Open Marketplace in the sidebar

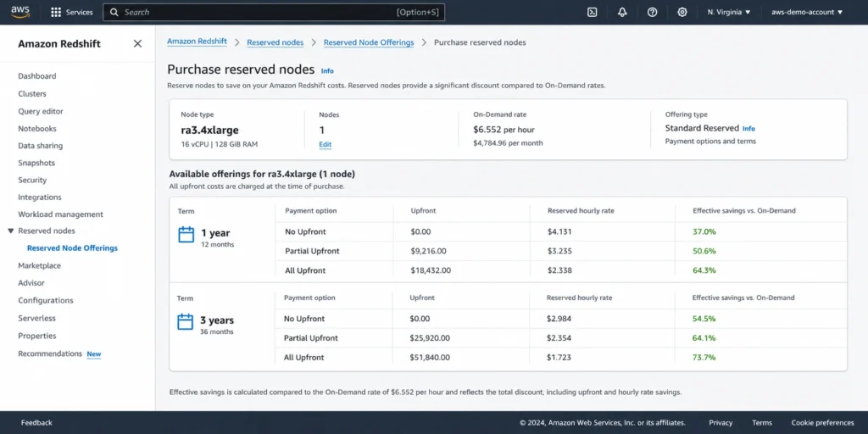click(x=39, y=265)
